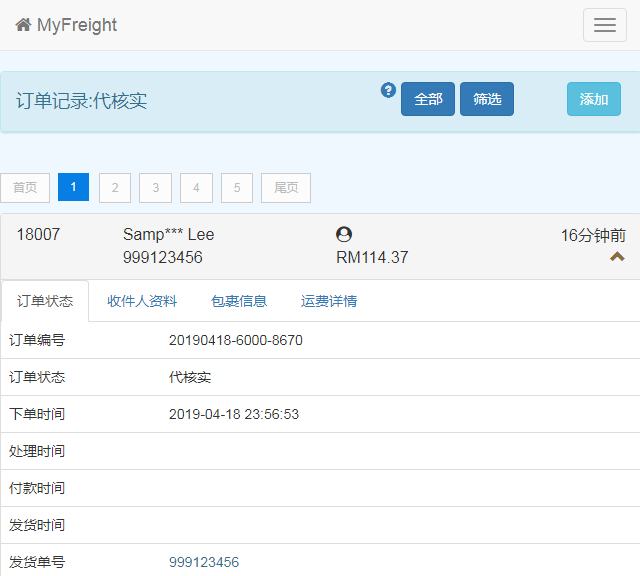Click phone number 999123456 under Samp*** Lee
The image size is (640, 576).
[x=163, y=257]
